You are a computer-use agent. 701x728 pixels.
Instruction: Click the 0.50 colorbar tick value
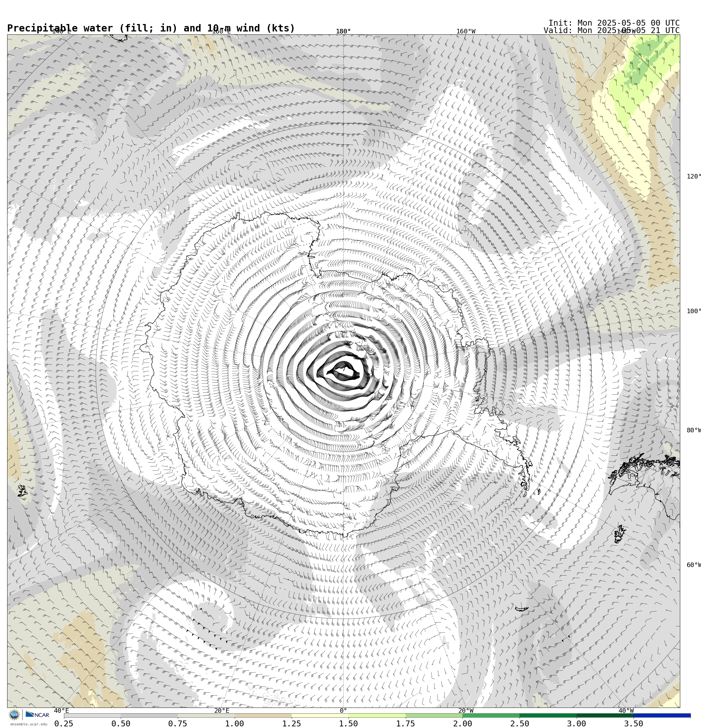pos(121,723)
